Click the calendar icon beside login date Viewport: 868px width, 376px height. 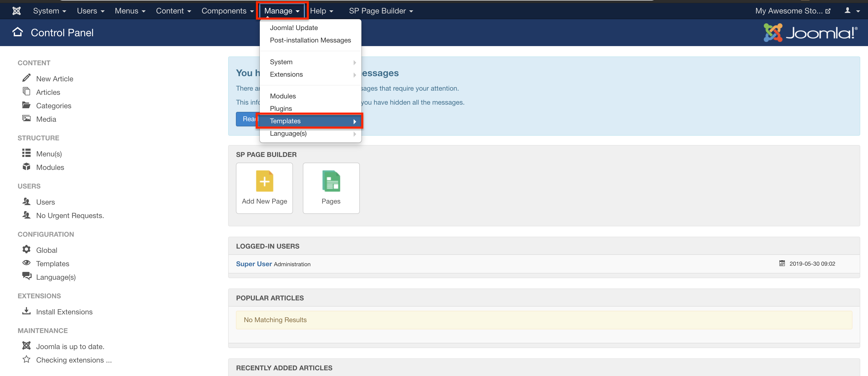tap(782, 263)
